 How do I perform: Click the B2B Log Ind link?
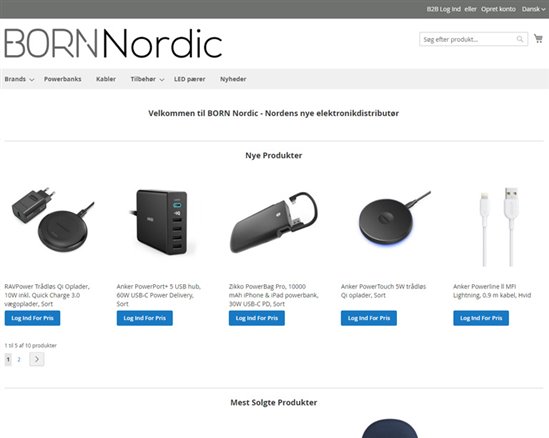coord(443,9)
